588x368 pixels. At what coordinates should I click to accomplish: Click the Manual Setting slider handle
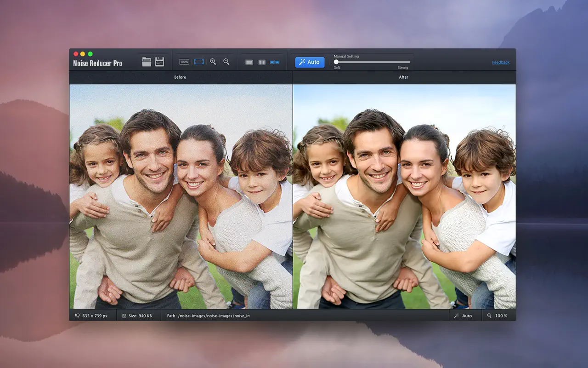pyautogui.click(x=336, y=62)
